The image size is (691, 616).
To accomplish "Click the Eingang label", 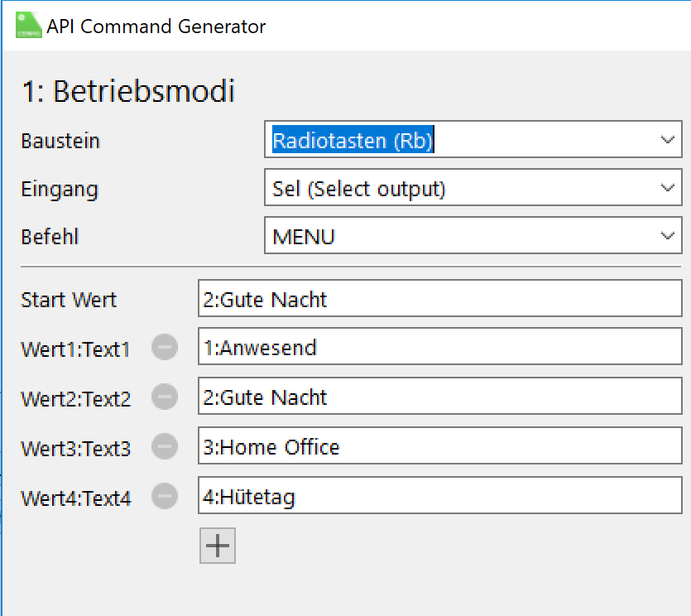I will [60, 190].
